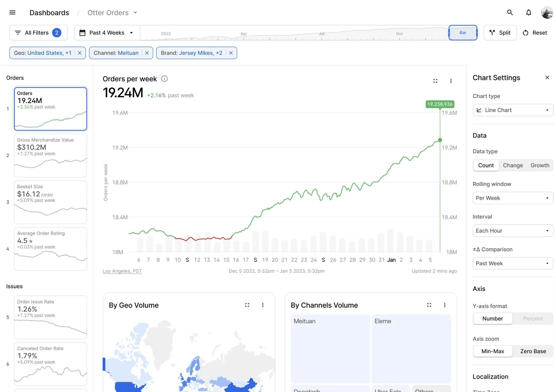Screen dimensions: 556x392
Task: Click the search magnifier icon
Action: (x=510, y=13)
